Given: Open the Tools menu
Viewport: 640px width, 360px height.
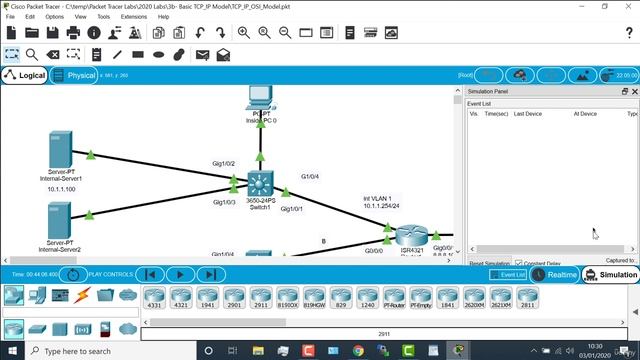Looking at the screenshot, I should pyautogui.click(x=104, y=17).
